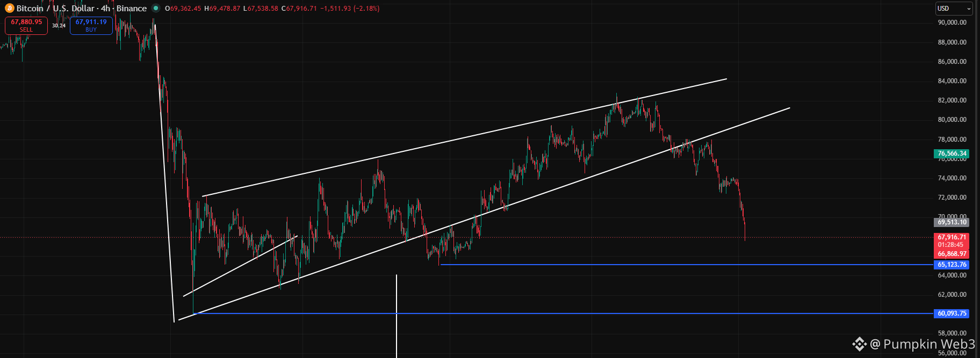Click the 82,000.00 price scale label

(952, 100)
